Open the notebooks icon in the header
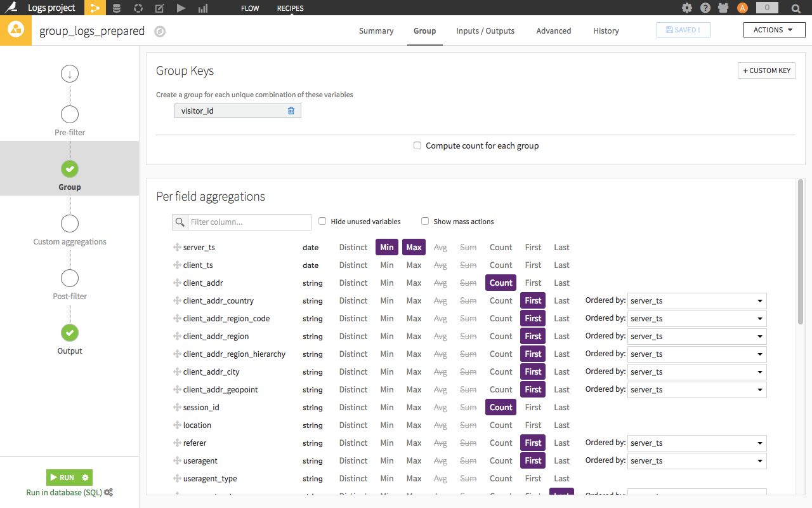Viewport: 812px width, 508px height. tap(159, 8)
